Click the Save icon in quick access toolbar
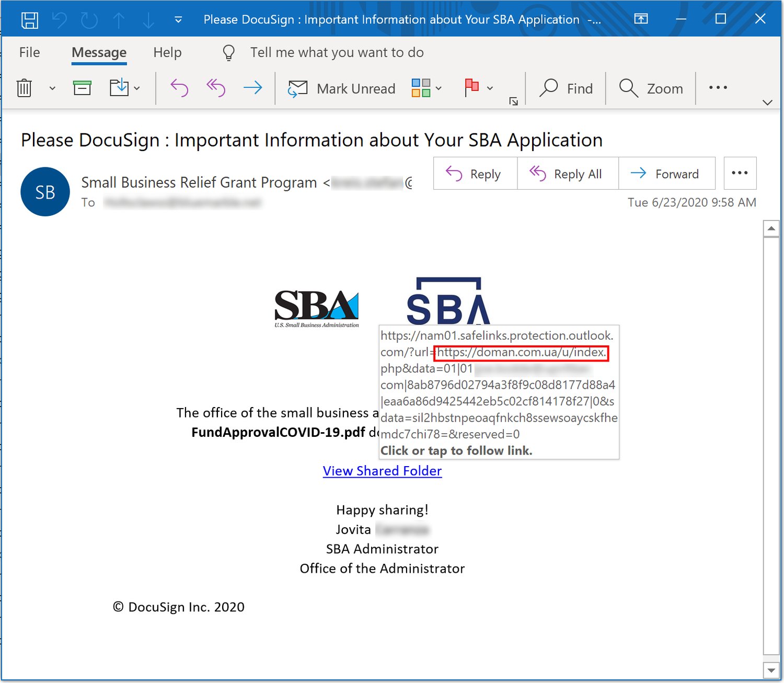Screen dimensions: 784x683 (x=30, y=19)
